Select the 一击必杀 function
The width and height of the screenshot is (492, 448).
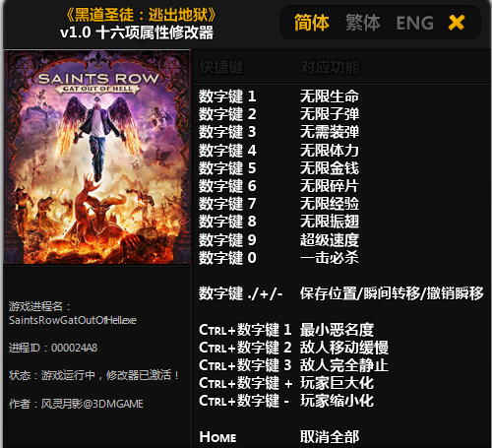tap(330, 258)
